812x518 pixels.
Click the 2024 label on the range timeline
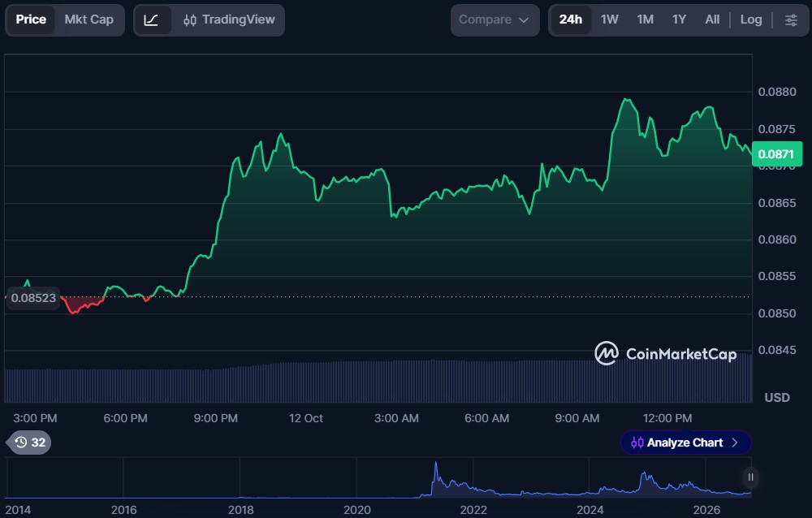tap(590, 510)
